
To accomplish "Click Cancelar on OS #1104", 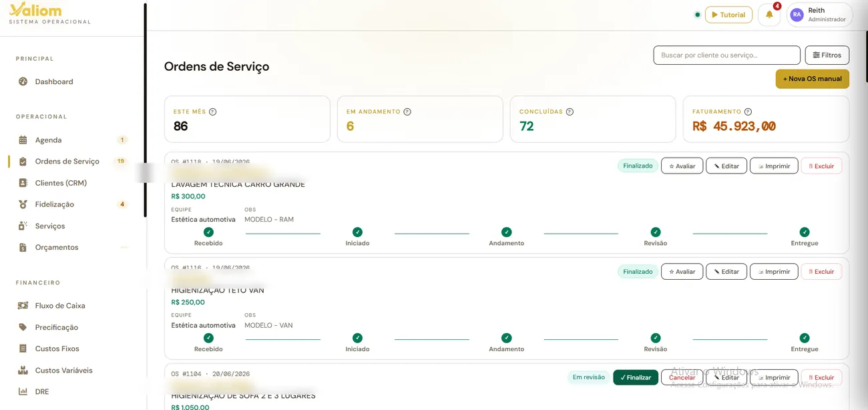I will pos(682,377).
